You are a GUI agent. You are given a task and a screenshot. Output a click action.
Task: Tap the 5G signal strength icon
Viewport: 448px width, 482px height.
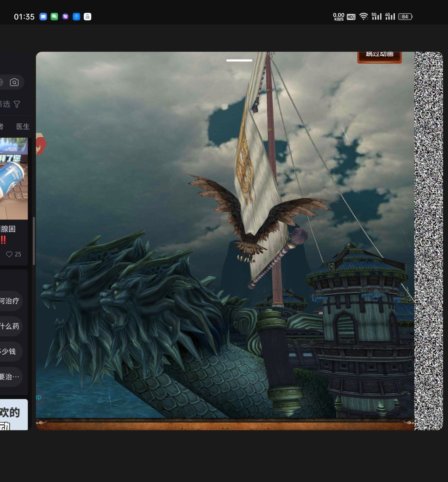click(376, 17)
